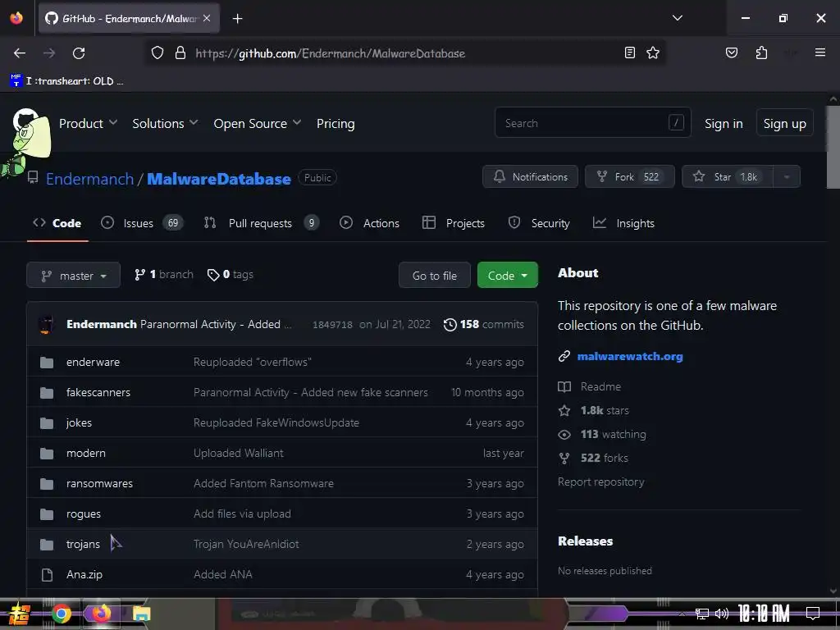Click Report repository link

pos(600,482)
